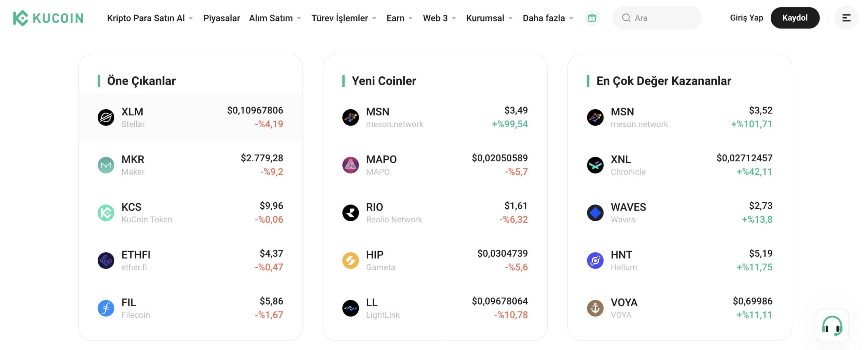
Task: Open the Piyasalar menu item
Action: click(221, 18)
